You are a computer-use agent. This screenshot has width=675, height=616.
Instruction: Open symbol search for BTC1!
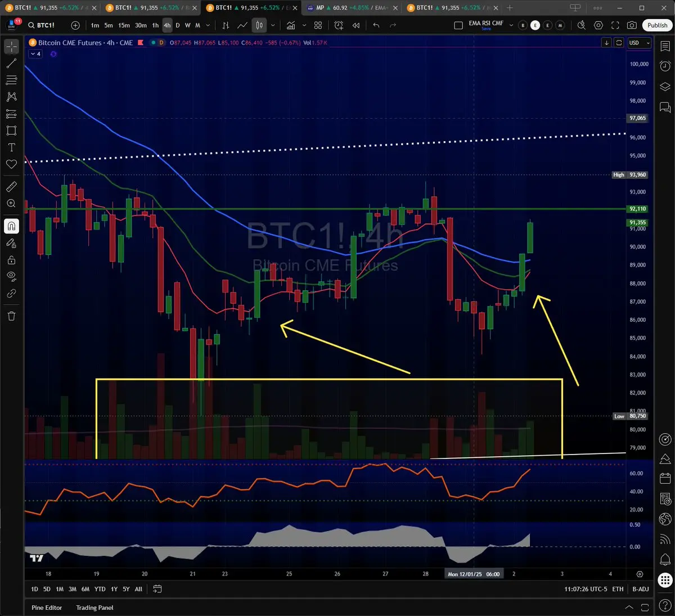click(x=42, y=25)
